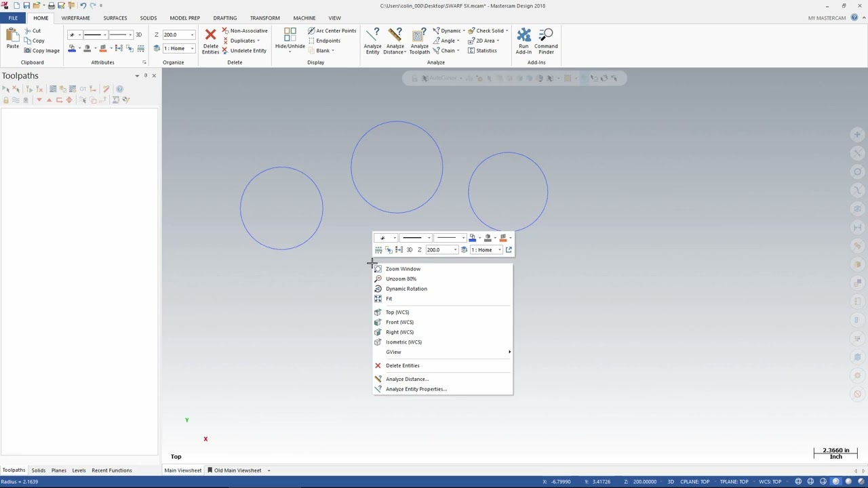This screenshot has height=488, width=868.
Task: Open the Check Solid dropdown
Action: (488, 30)
